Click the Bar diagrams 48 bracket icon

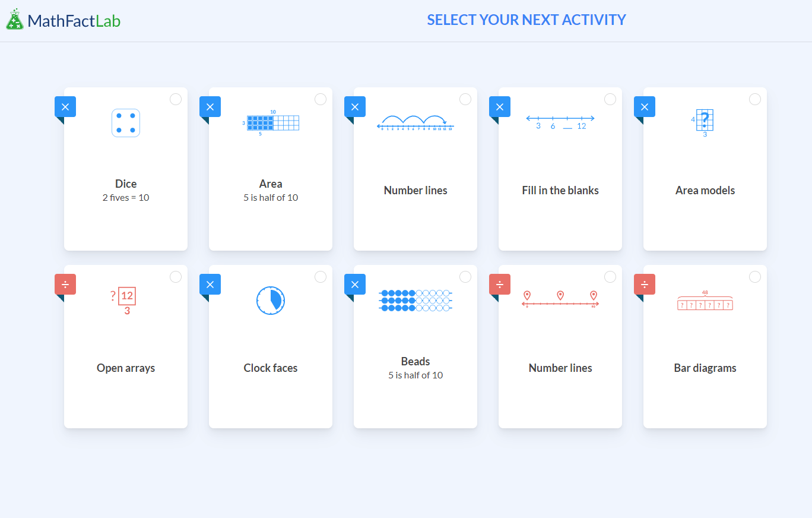pyautogui.click(x=705, y=302)
